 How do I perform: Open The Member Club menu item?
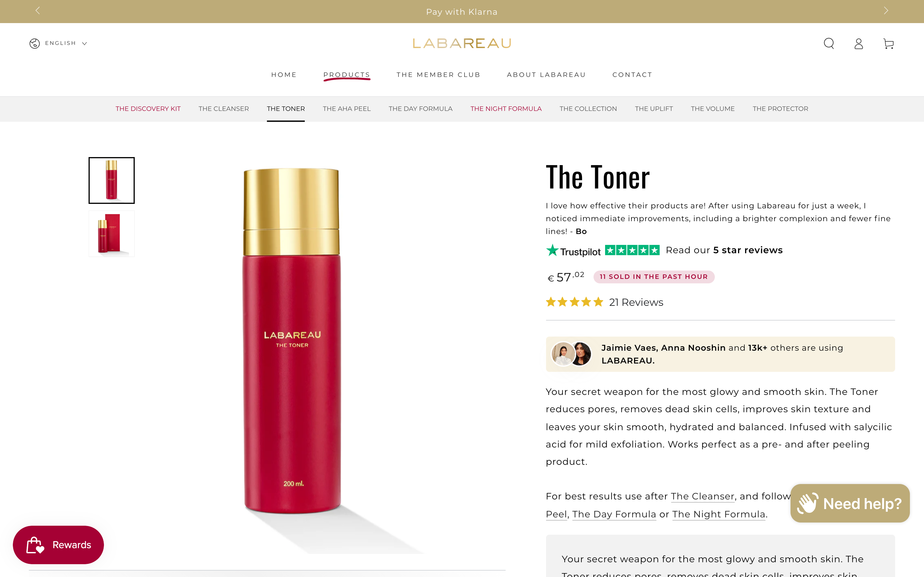438,75
